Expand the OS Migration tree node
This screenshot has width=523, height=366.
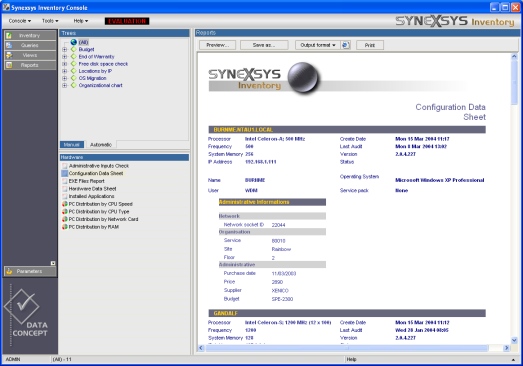65,78
